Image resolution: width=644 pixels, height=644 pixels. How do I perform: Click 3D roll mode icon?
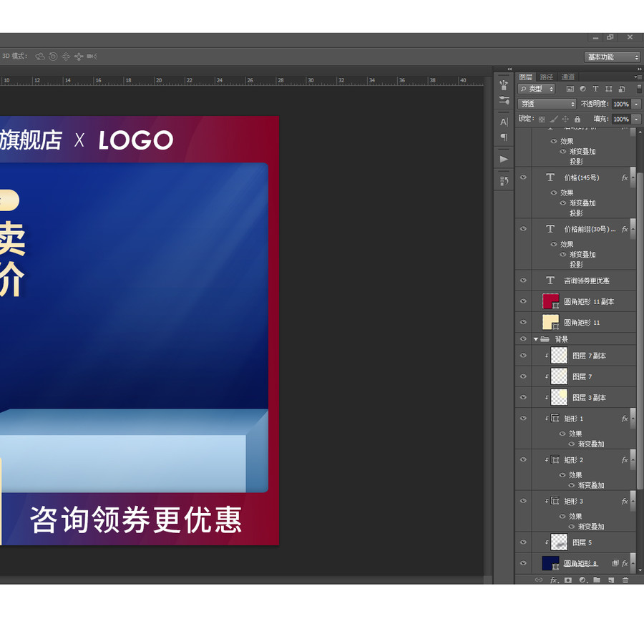(x=53, y=57)
